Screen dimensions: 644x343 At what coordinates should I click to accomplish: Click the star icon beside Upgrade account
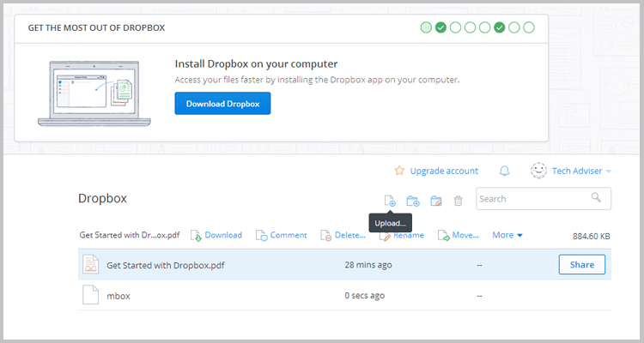point(399,171)
